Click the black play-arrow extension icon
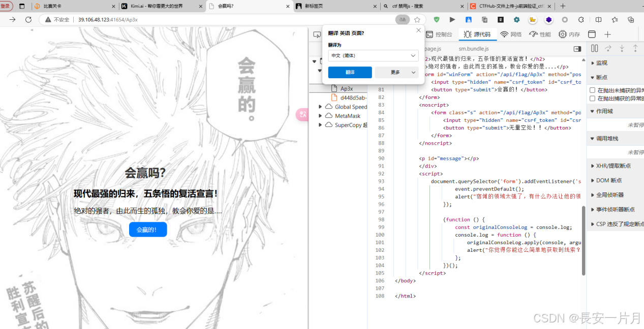Screen dimensions: 644x329 click(x=452, y=19)
